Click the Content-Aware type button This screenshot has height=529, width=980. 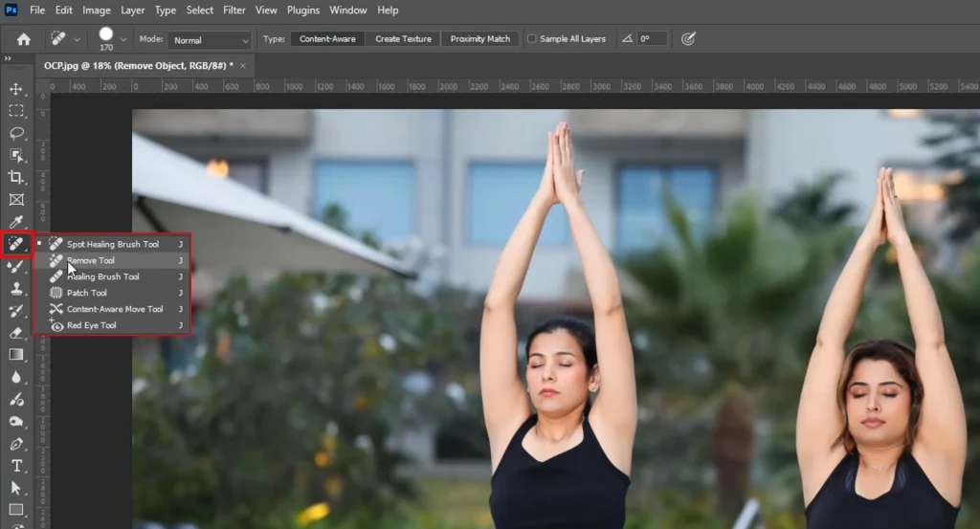327,38
